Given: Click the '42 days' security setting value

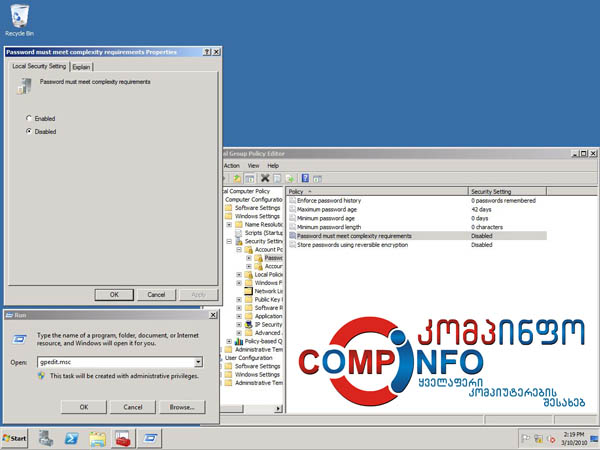Looking at the screenshot, I should click(x=481, y=209).
